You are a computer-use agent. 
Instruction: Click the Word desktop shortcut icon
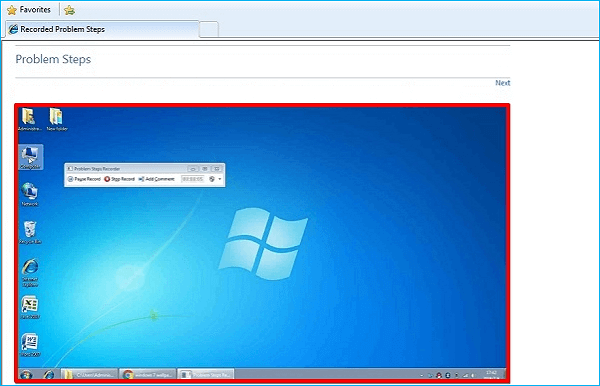[x=30, y=345]
